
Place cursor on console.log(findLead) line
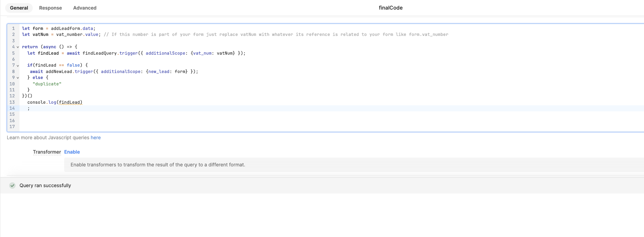pos(55,103)
